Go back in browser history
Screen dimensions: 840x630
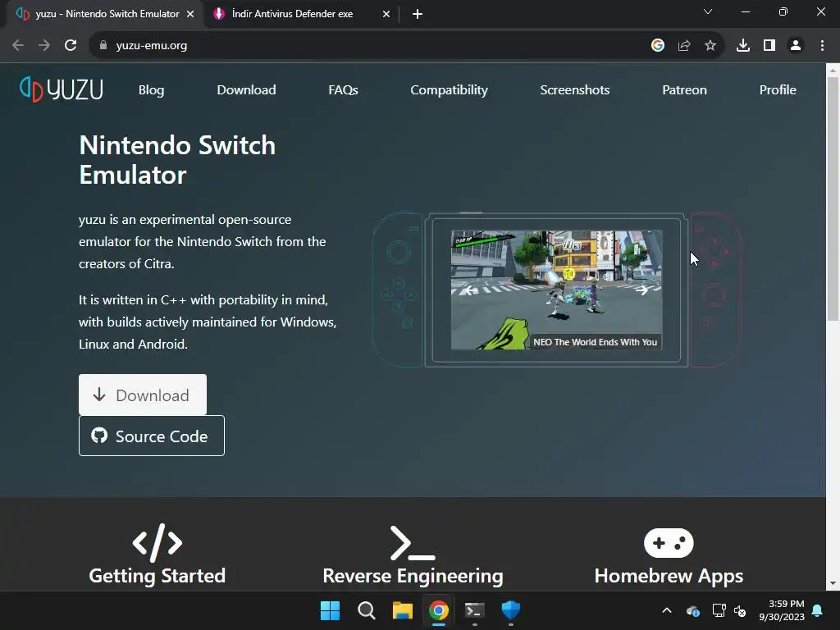[x=18, y=46]
